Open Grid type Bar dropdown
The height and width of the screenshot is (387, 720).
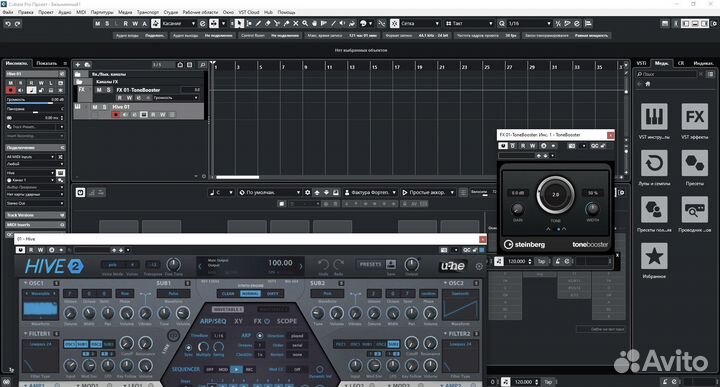tap(469, 23)
